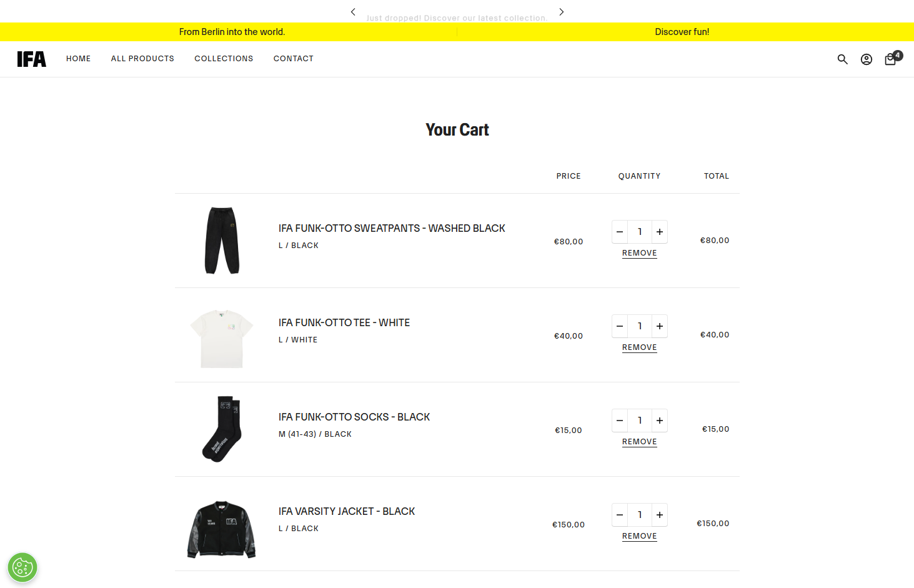
Task: Open the All Products menu
Action: tap(142, 59)
